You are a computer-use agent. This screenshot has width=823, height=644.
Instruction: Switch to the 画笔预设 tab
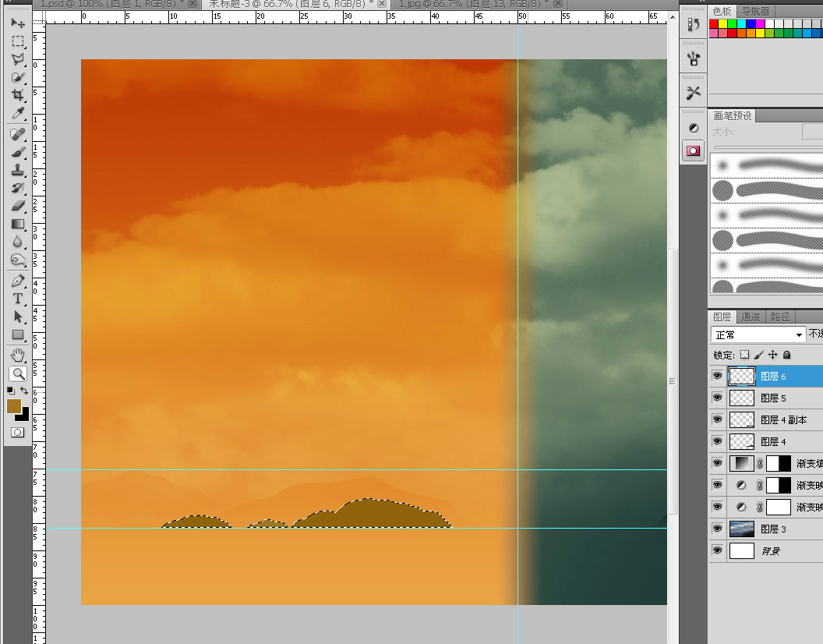coord(733,115)
